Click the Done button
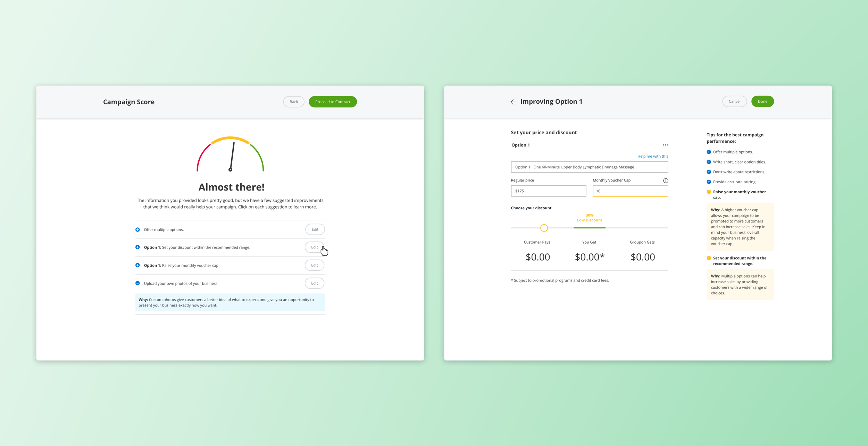Screen dimensions: 868x446 tap(762, 101)
